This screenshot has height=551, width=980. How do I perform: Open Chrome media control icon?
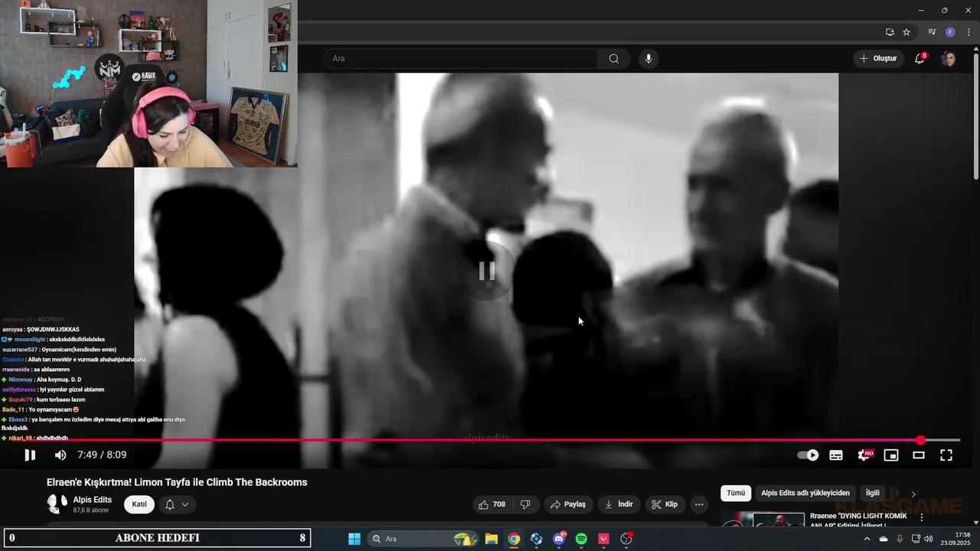pyautogui.click(x=932, y=32)
